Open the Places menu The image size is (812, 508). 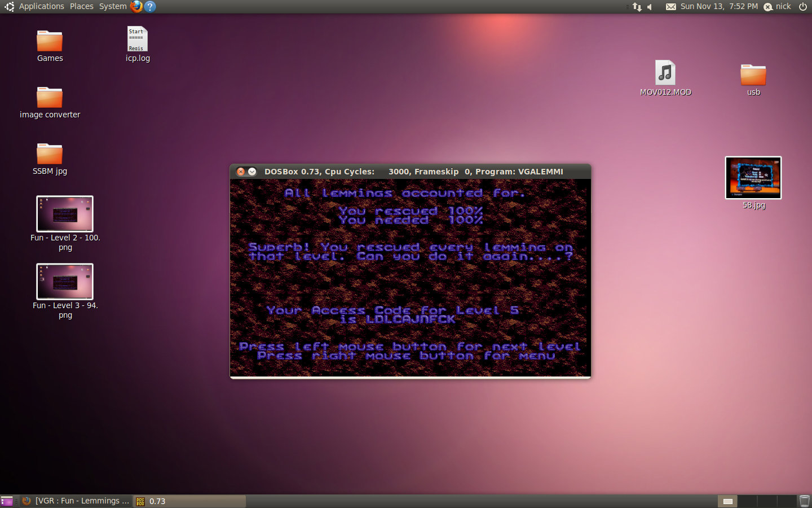(82, 6)
